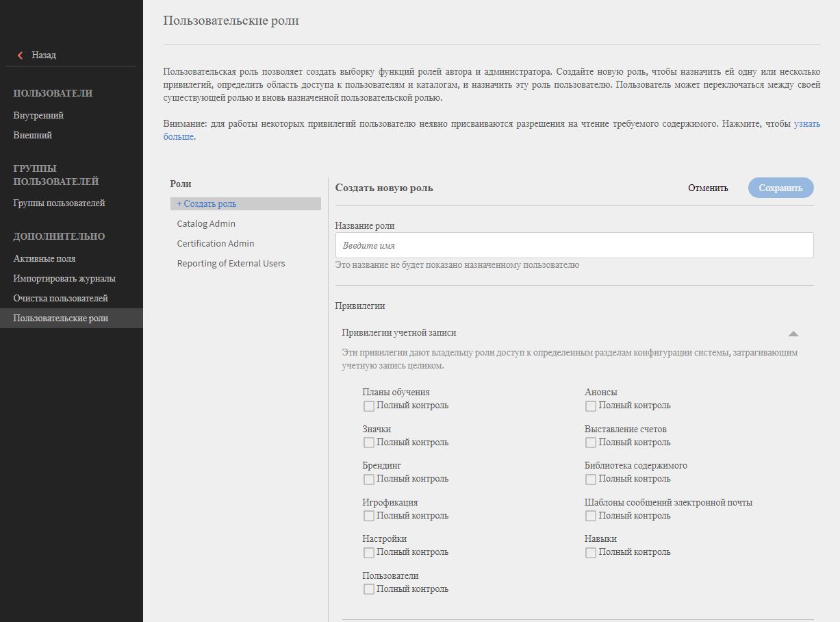Click the Сохранить button
The width and height of the screenshot is (840, 622).
point(780,188)
